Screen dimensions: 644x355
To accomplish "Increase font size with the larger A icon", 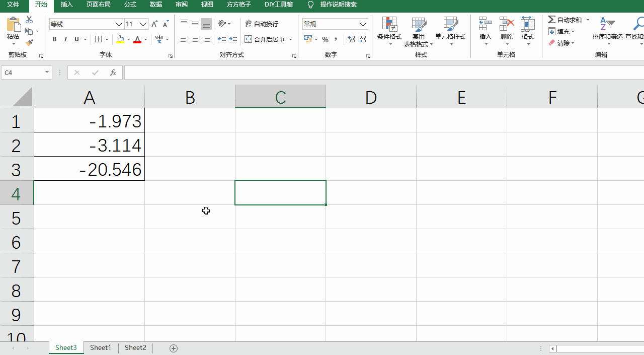I will (154, 24).
